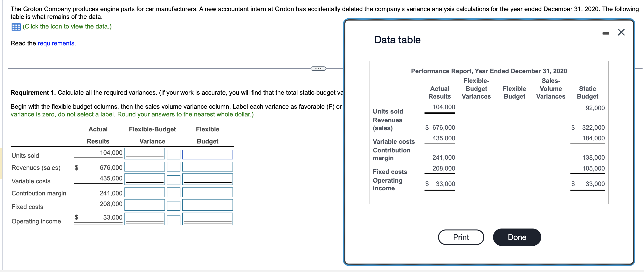This screenshot has height=272, width=644.
Task: Open the variance label dropdown for Units sold
Action: (x=173, y=155)
